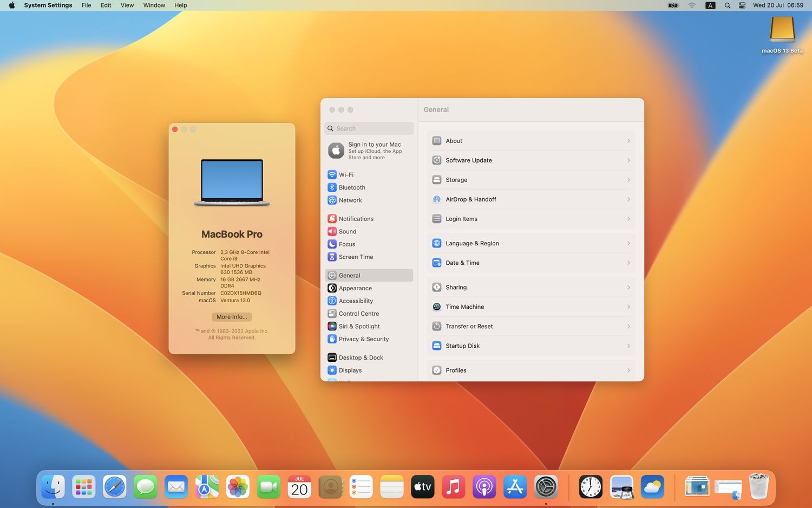Open the Login Items row
Screen dimensions: 812x508
coord(531,219)
